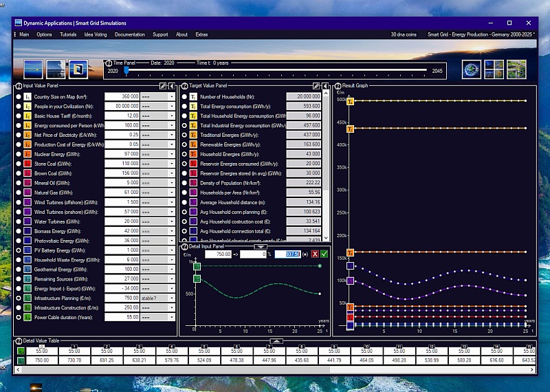The height and width of the screenshot is (392, 550).
Task: Click the Infrastructure Planning input icon
Action: pos(27,298)
